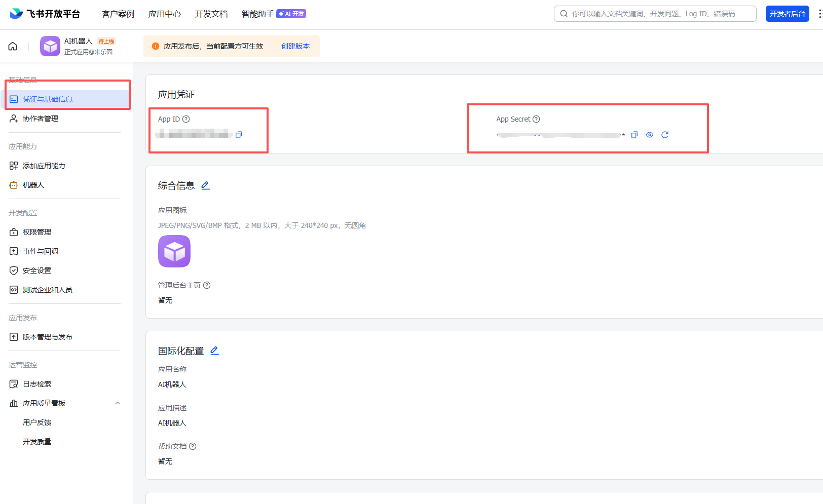Open the 开发文档 menu
This screenshot has width=823, height=504.
[x=211, y=14]
